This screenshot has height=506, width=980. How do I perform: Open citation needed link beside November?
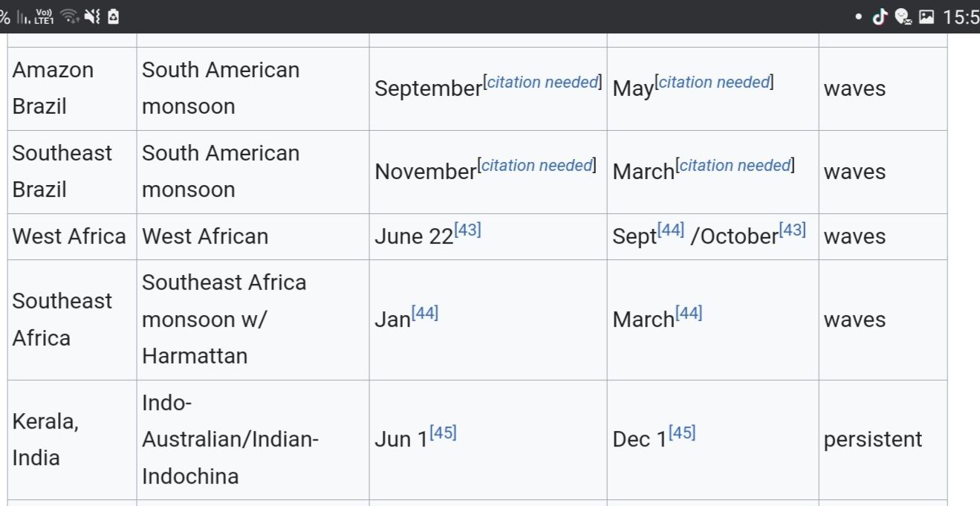[536, 166]
